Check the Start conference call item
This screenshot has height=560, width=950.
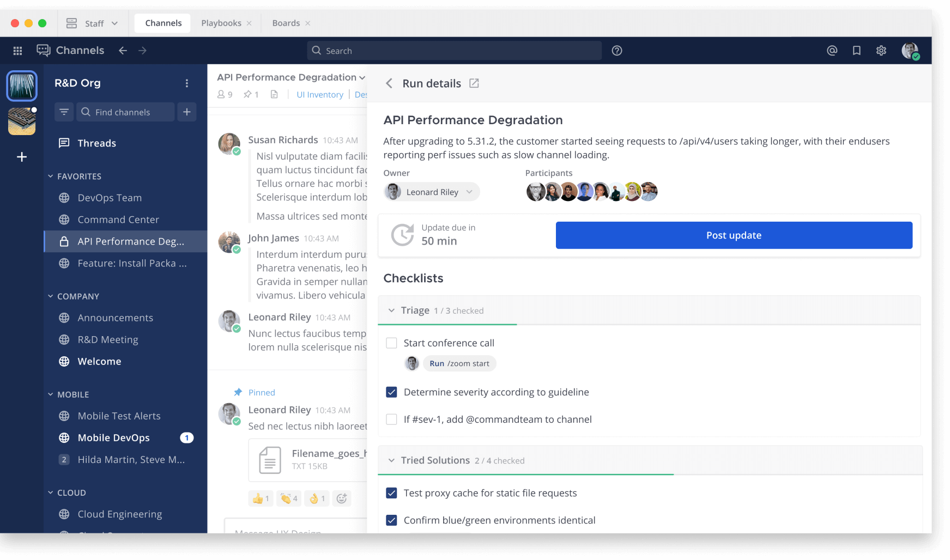pyautogui.click(x=391, y=343)
